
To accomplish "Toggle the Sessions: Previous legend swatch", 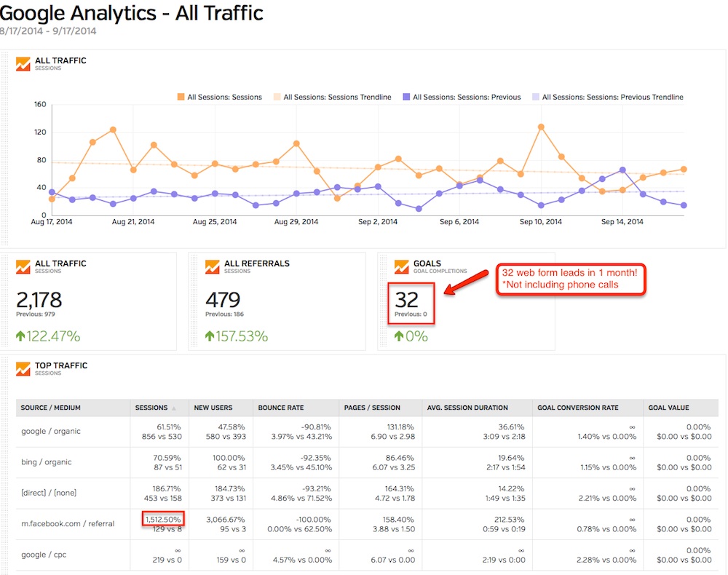I will pos(406,97).
